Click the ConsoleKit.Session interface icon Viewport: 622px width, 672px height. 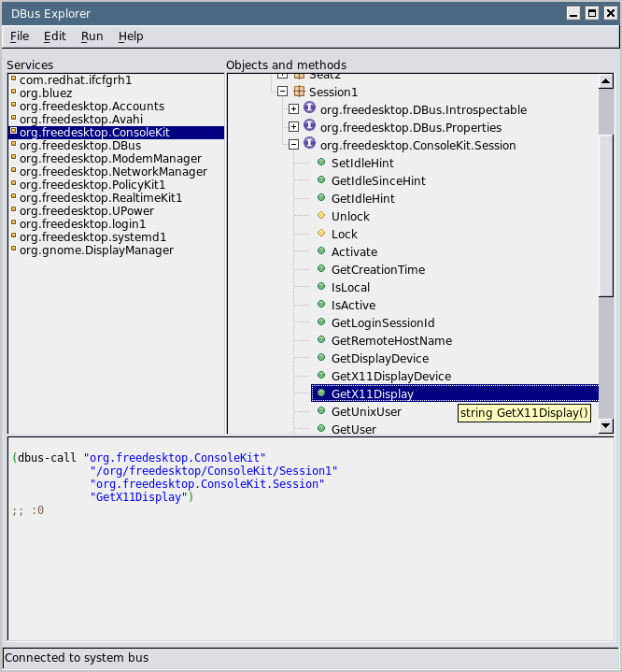[310, 143]
